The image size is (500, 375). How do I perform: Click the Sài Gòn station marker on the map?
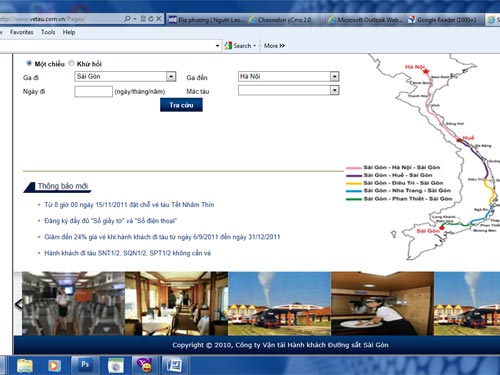tap(442, 228)
